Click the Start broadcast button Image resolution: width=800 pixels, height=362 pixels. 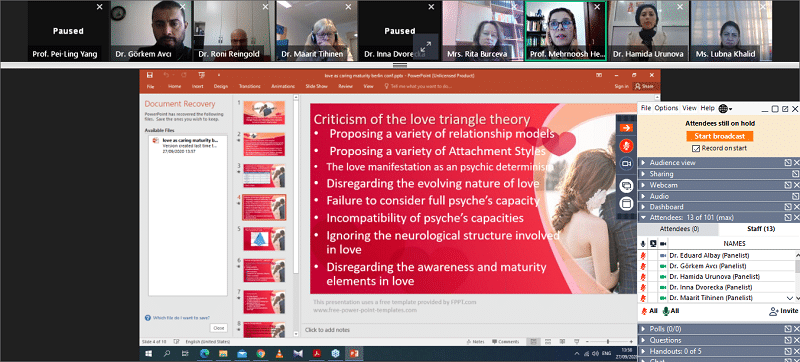(x=719, y=136)
